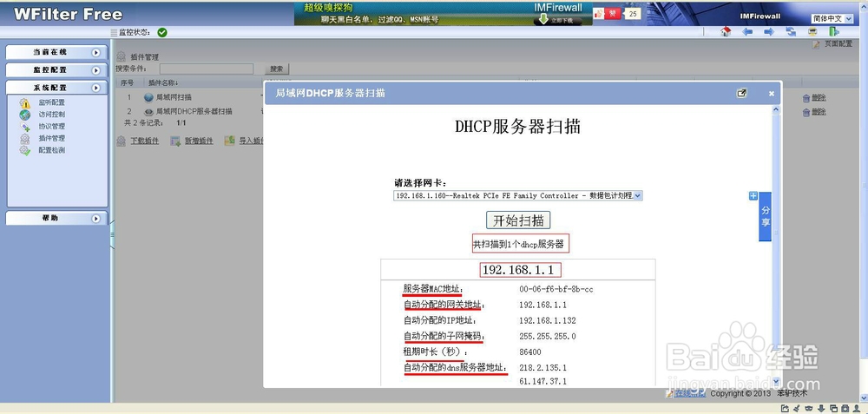
Task: Click the printer icon in toolbar
Action: [x=812, y=32]
